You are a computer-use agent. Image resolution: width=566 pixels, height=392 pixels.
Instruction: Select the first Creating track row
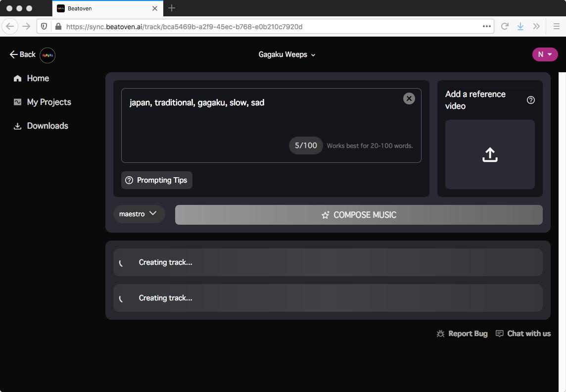pos(328,262)
